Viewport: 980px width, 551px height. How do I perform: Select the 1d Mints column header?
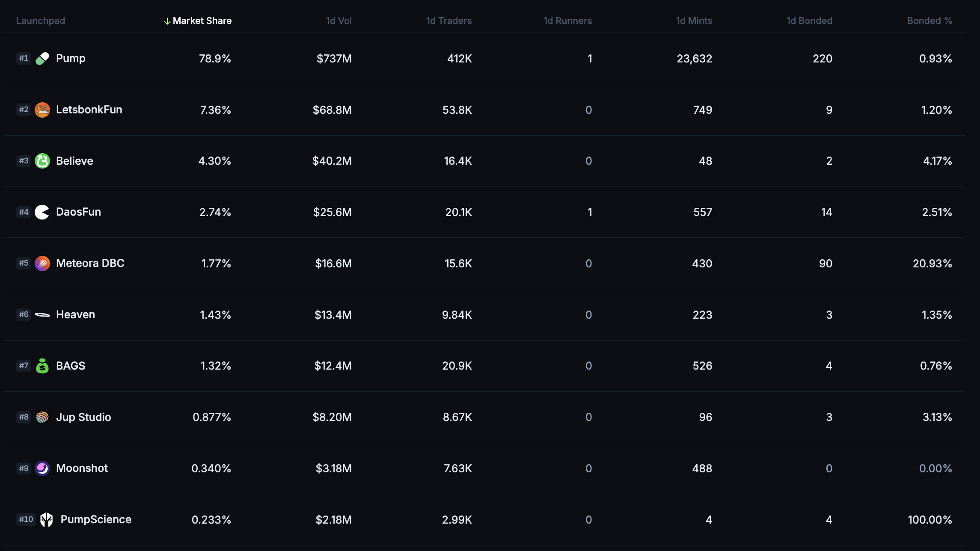click(x=694, y=21)
